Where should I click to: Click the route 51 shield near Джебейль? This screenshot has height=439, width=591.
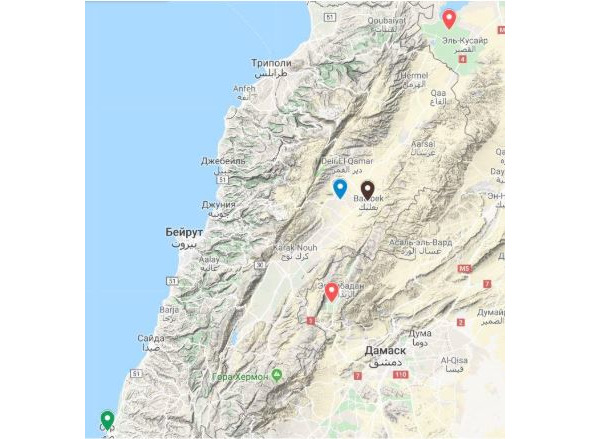223,180
